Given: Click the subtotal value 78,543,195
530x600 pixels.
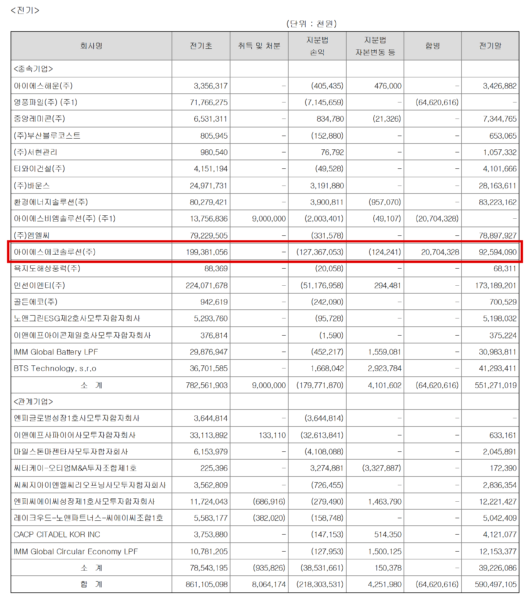Looking at the screenshot, I should (x=209, y=568).
